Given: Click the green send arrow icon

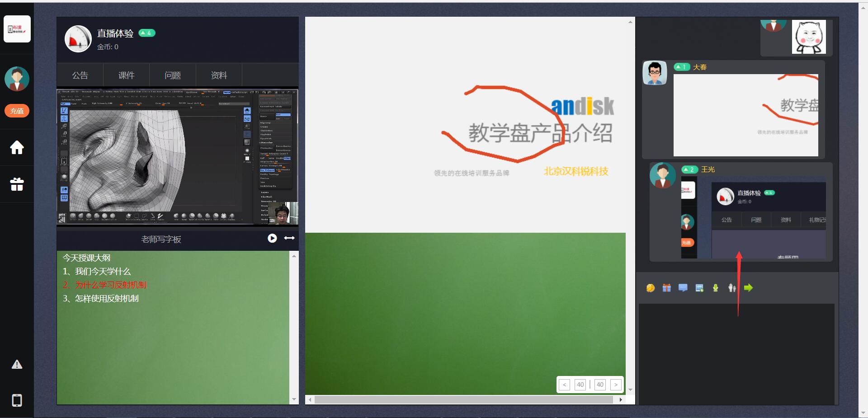Looking at the screenshot, I should 748,288.
